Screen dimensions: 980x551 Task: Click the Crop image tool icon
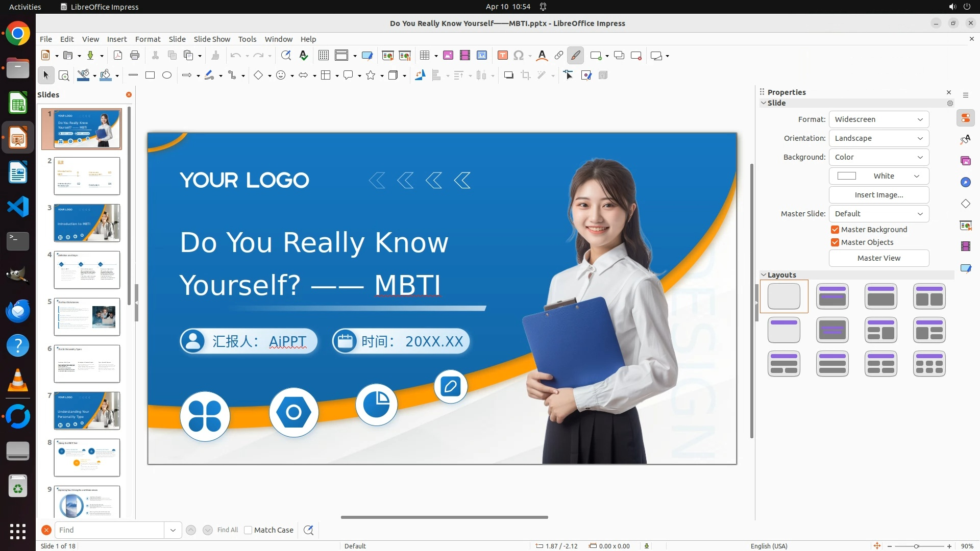(x=526, y=76)
